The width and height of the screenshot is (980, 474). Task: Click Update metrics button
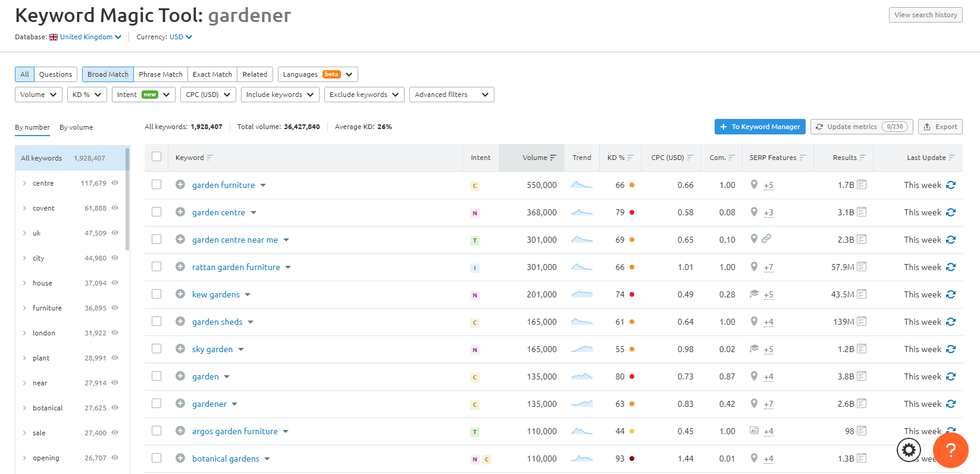(862, 127)
